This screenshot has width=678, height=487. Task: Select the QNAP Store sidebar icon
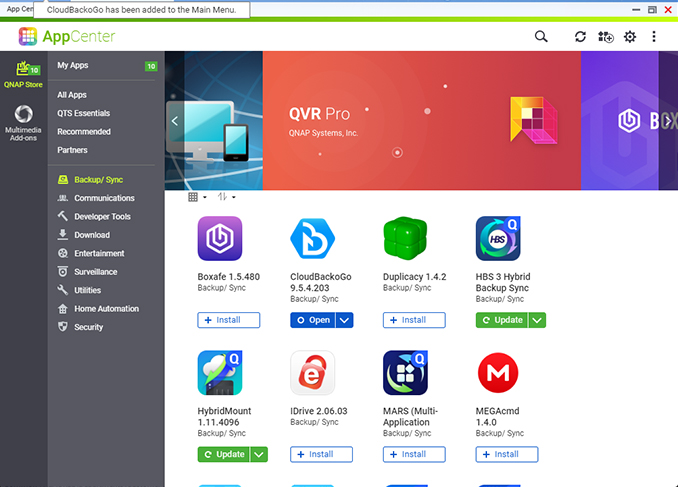(x=22, y=74)
